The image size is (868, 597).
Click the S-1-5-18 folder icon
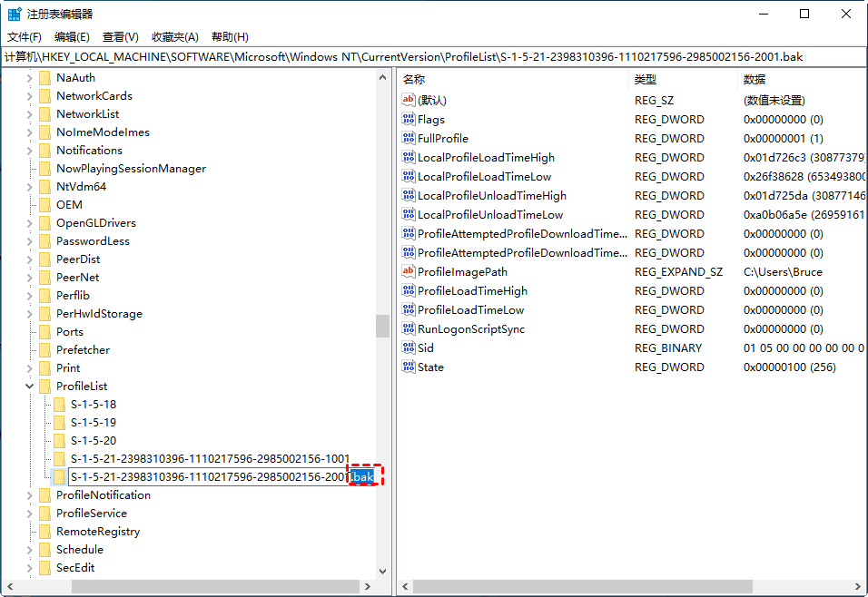coord(59,405)
